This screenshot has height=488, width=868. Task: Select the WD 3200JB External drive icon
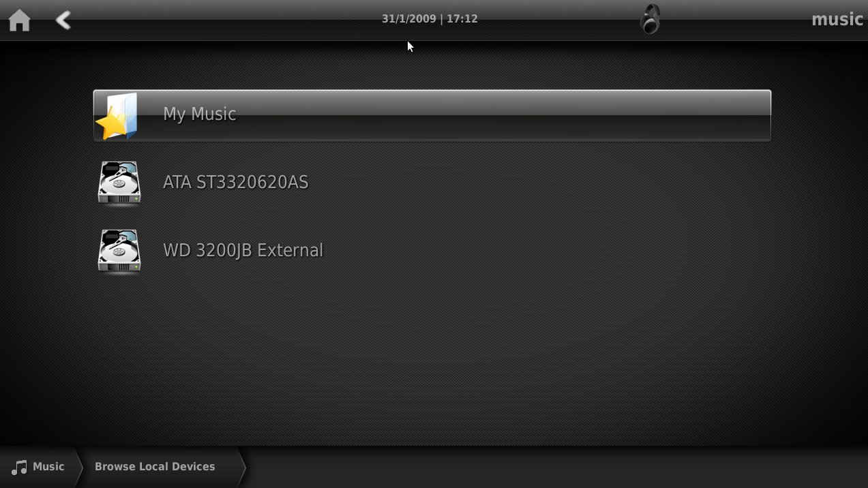(x=119, y=251)
